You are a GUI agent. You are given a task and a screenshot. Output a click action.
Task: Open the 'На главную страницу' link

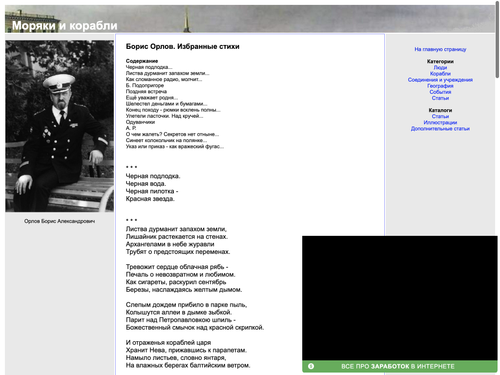[440, 49]
